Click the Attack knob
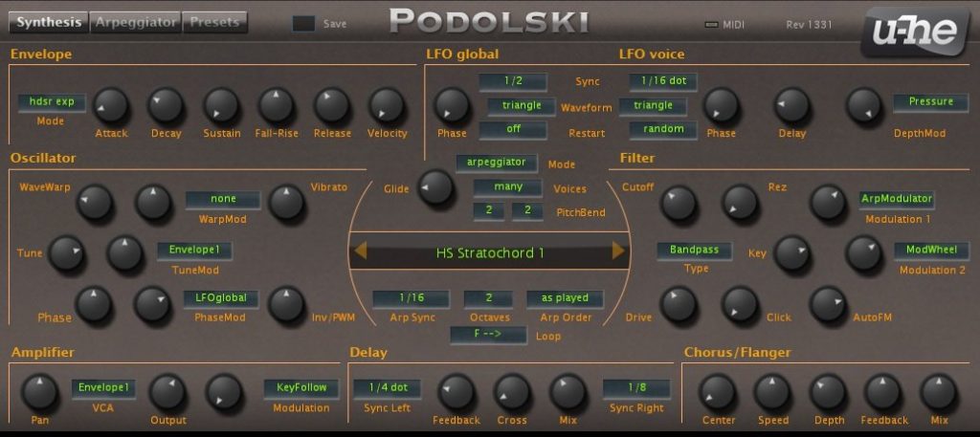The height and width of the screenshot is (437, 980). (x=111, y=105)
